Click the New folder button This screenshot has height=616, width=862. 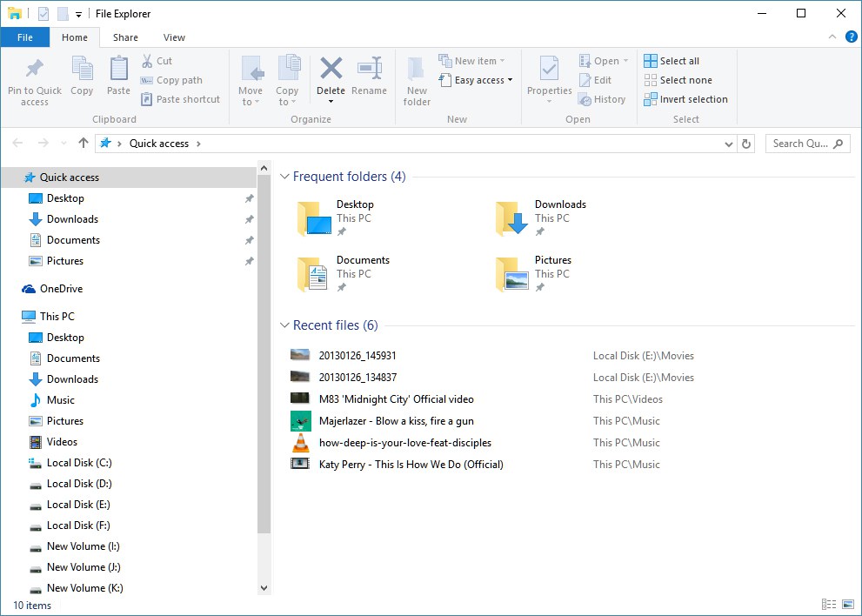tap(417, 81)
